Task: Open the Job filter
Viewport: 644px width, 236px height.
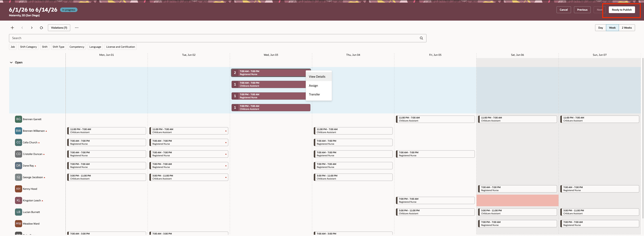Action: pyautogui.click(x=13, y=47)
